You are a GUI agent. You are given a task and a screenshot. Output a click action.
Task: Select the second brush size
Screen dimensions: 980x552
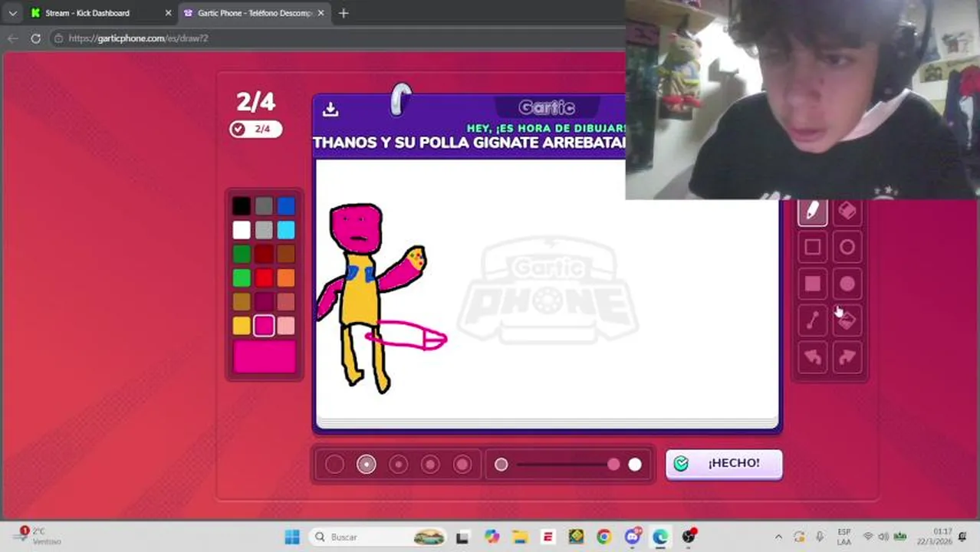[x=367, y=464]
